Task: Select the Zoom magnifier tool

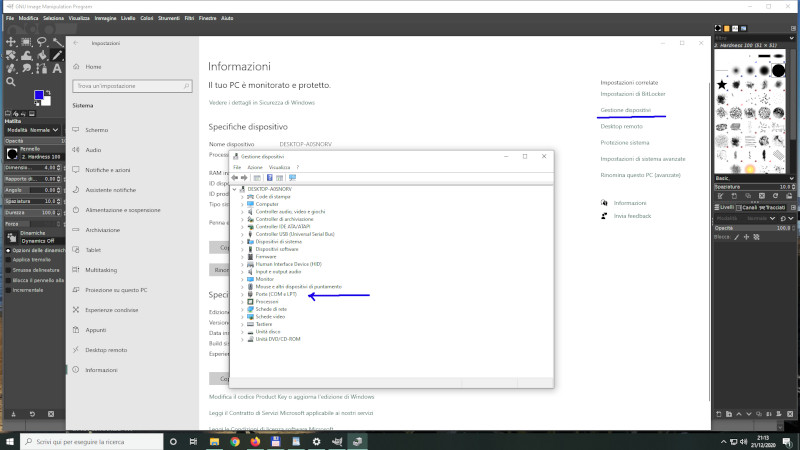Action: point(11,82)
